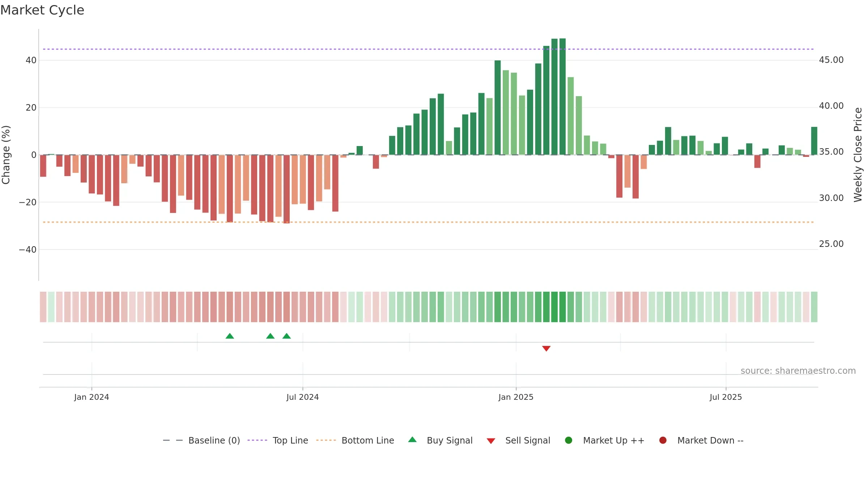The width and height of the screenshot is (868, 488).
Task: Click the Market Cycle chart title
Action: [x=42, y=10]
